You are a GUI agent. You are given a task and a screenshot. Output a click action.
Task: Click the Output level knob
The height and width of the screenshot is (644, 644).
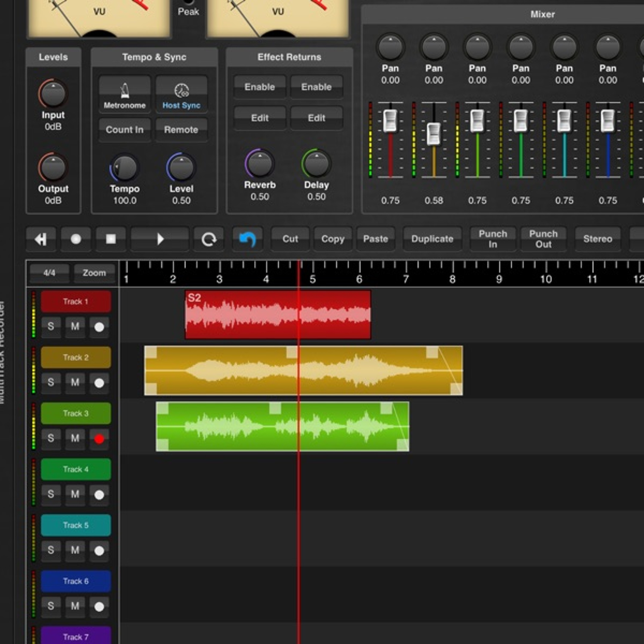[53, 167]
